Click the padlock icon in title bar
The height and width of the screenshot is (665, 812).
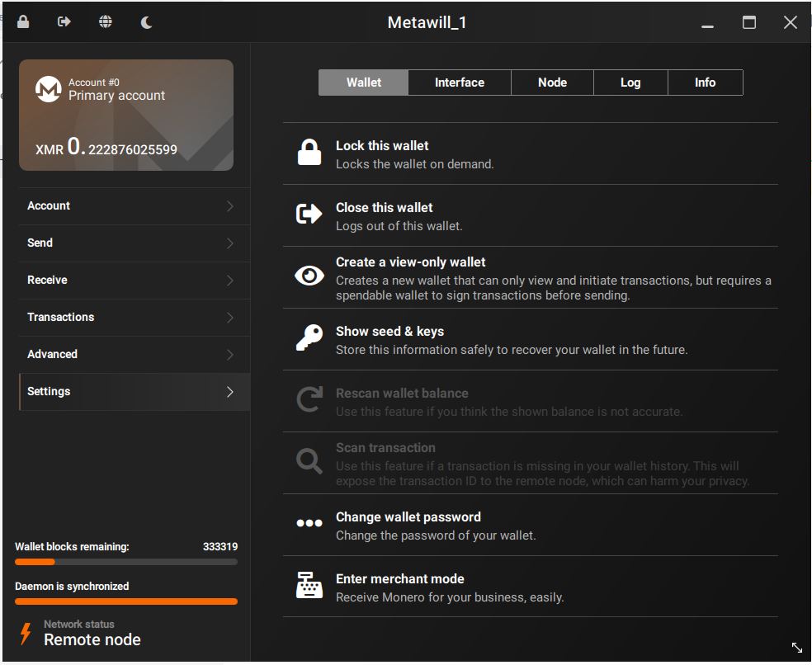coord(23,22)
